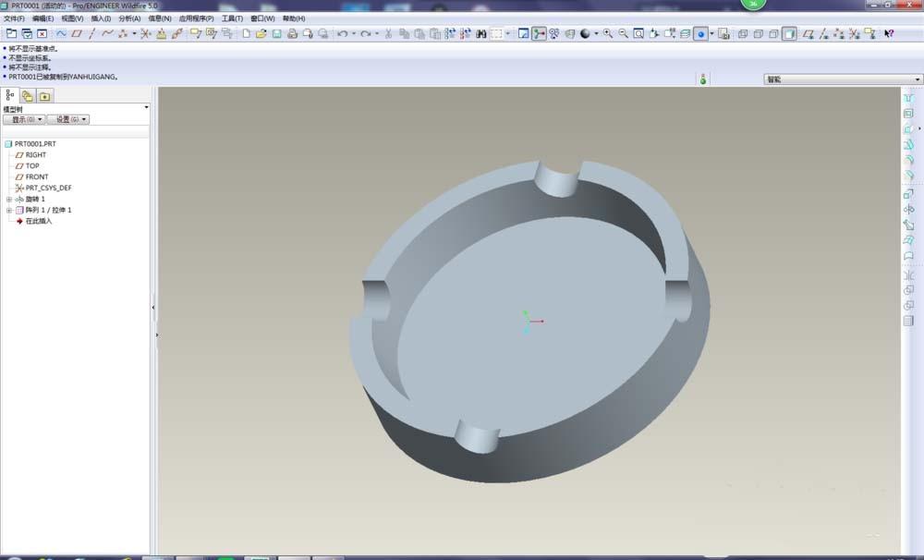Click the zoom out magnifier icon
The image size is (924, 560).
(x=624, y=33)
